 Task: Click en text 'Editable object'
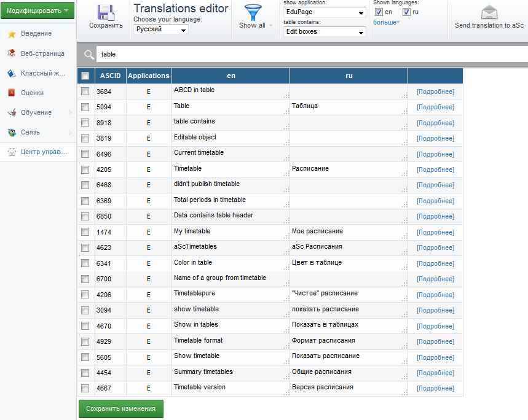[x=195, y=137]
